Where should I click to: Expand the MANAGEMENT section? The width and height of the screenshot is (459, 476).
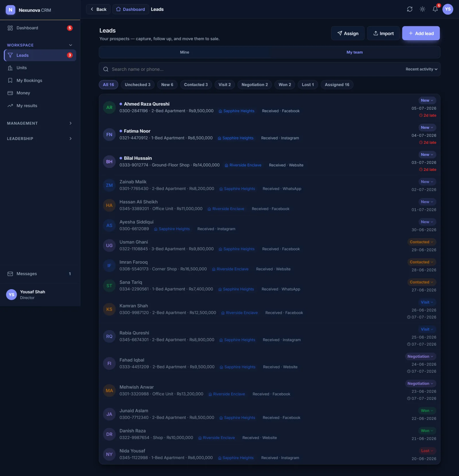pyautogui.click(x=40, y=123)
